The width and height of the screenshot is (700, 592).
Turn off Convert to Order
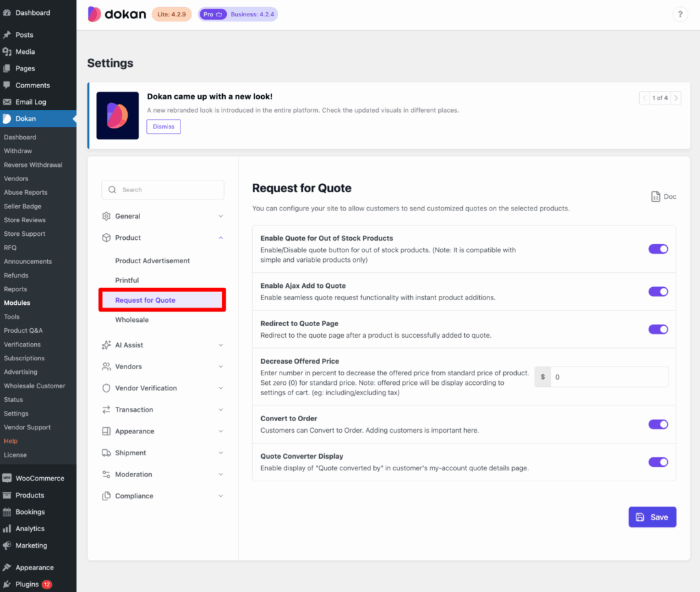click(x=658, y=424)
